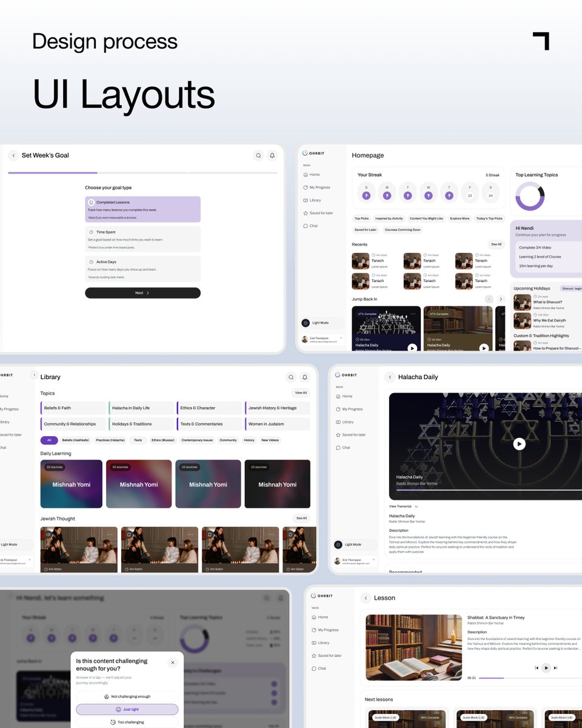Open 'See All' next to Recents
582x728 pixels.
coord(495,244)
